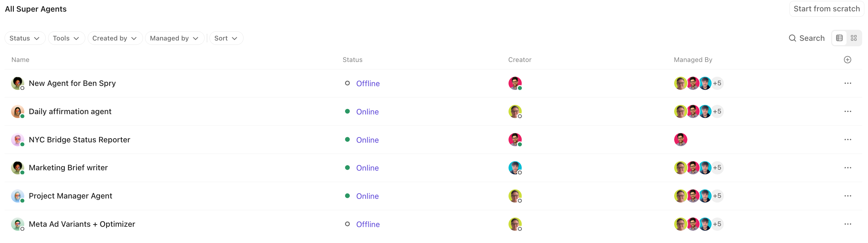The image size is (868, 243).
Task: Expand the Created by filter
Action: 115,38
